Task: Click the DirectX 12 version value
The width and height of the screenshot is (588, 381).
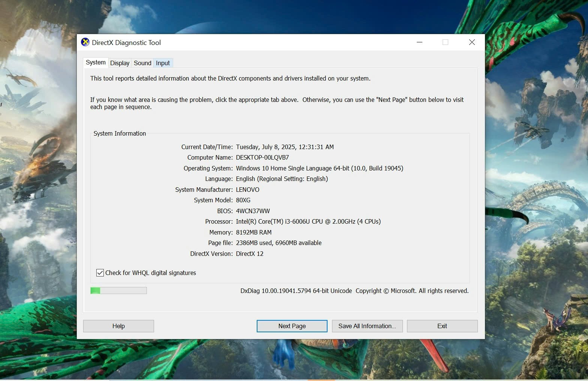Action: pyautogui.click(x=250, y=254)
